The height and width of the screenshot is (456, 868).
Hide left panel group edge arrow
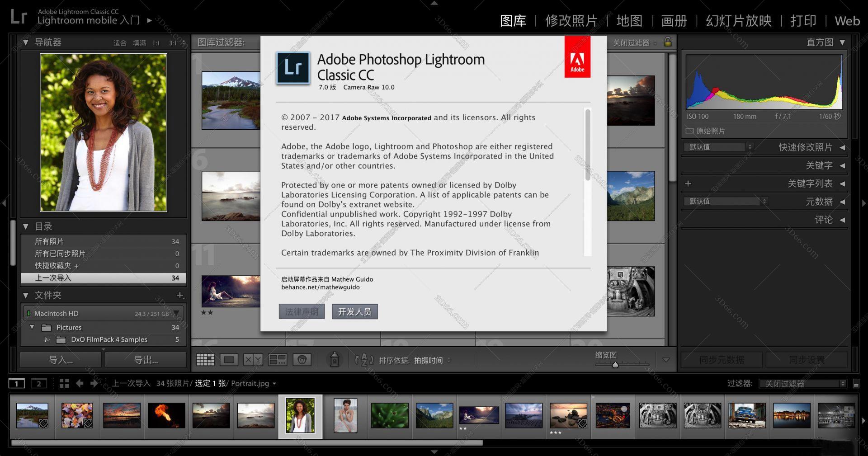pos(4,203)
